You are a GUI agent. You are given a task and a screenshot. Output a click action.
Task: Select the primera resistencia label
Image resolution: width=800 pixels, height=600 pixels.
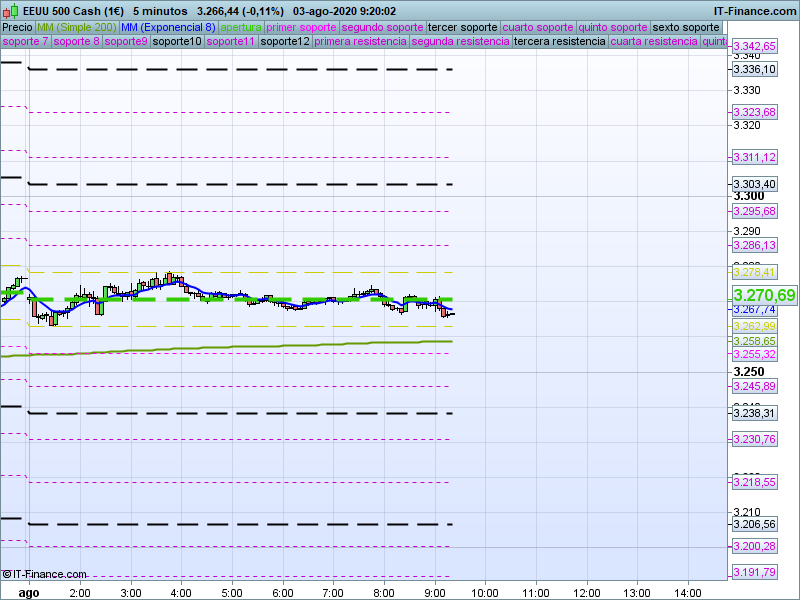pyautogui.click(x=360, y=42)
